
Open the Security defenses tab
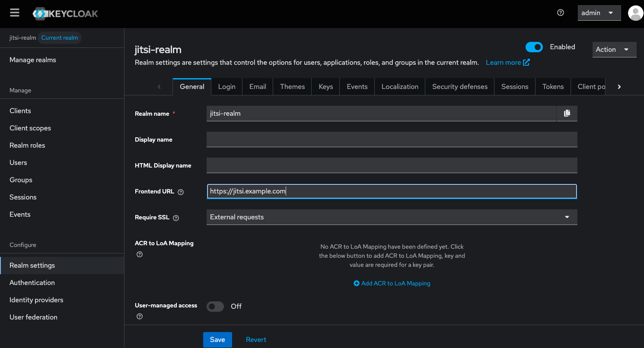(459, 87)
